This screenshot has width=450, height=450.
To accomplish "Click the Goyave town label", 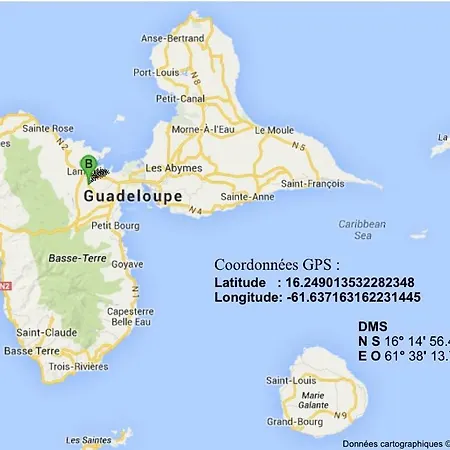I will coord(127,264).
